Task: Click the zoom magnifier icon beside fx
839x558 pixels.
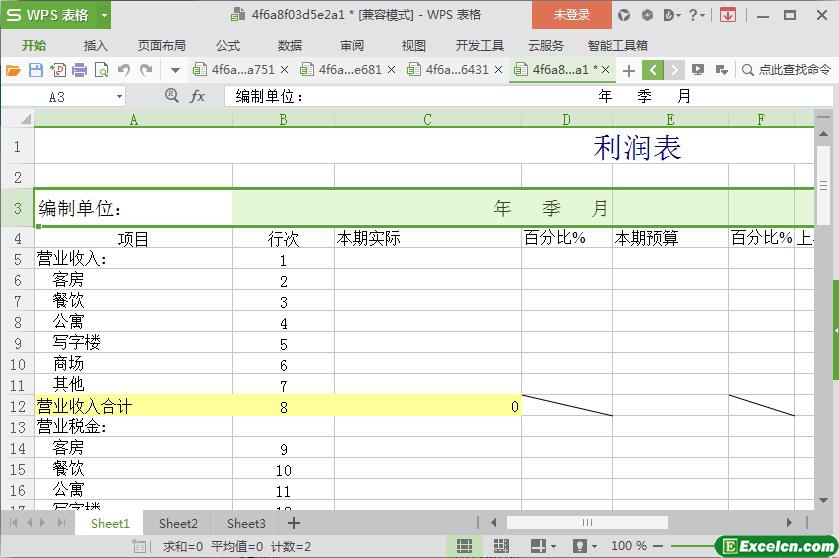Action: point(171,96)
